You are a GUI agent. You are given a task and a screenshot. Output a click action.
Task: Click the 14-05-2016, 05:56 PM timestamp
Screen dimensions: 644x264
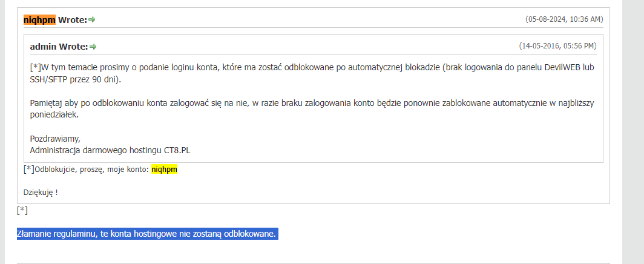click(558, 46)
